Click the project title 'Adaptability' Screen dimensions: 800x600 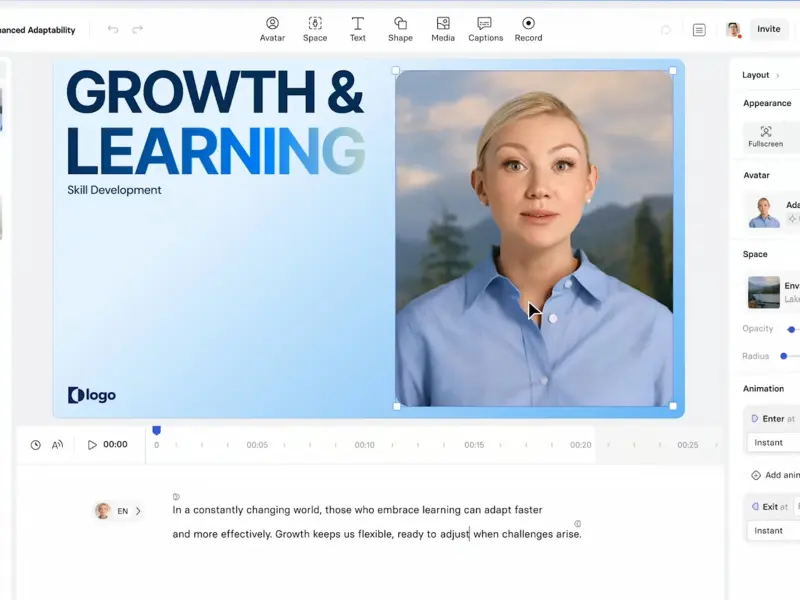(x=51, y=30)
